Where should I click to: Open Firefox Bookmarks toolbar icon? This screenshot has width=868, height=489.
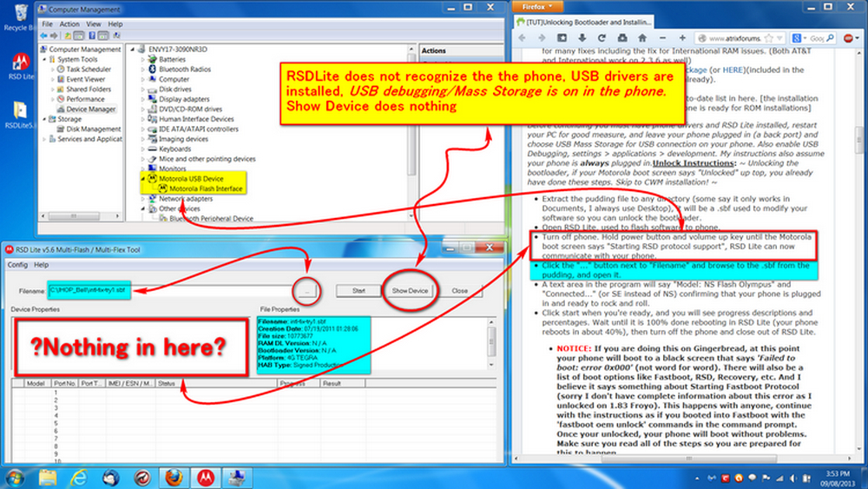[562, 37]
